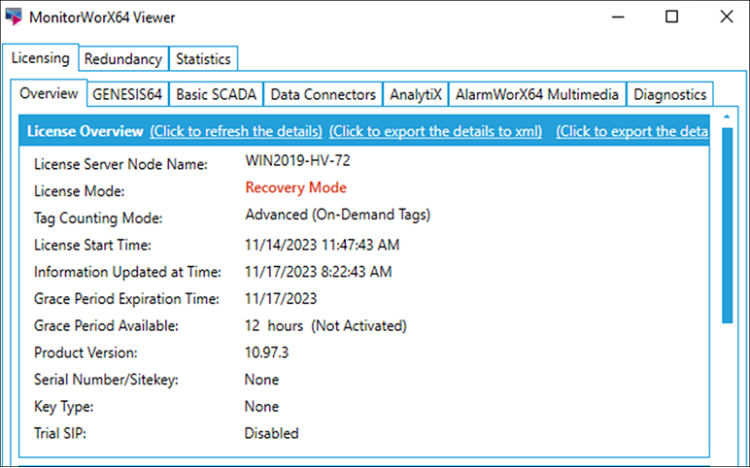The height and width of the screenshot is (468, 750).
Task: Close the MonitorWorX64 Viewer window
Action: [727, 17]
